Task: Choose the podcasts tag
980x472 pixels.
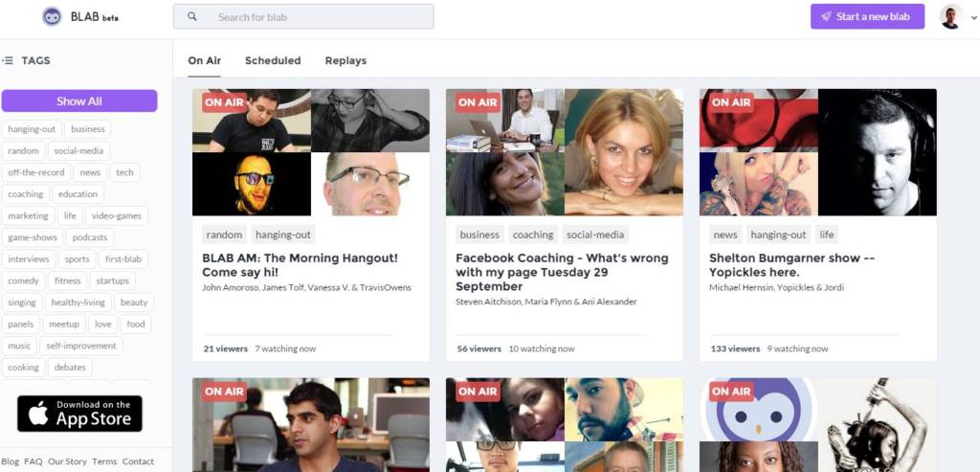Action: 90,237
